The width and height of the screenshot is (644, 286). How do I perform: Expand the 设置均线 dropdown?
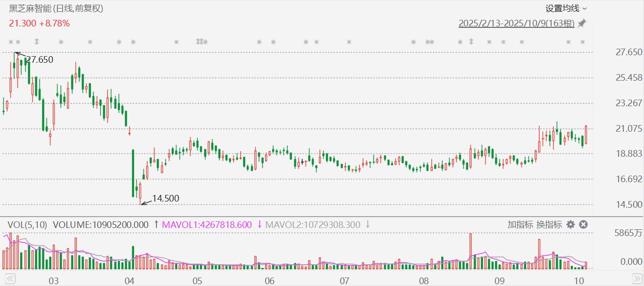tap(566, 8)
